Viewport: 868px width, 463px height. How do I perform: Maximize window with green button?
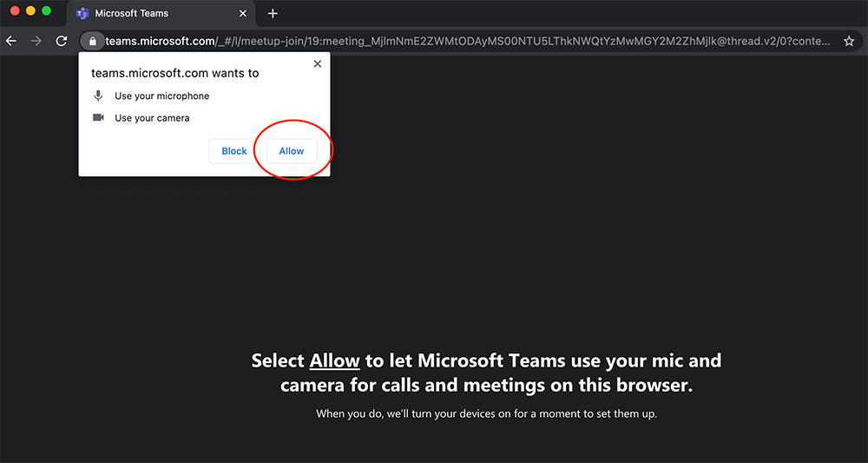[x=47, y=10]
